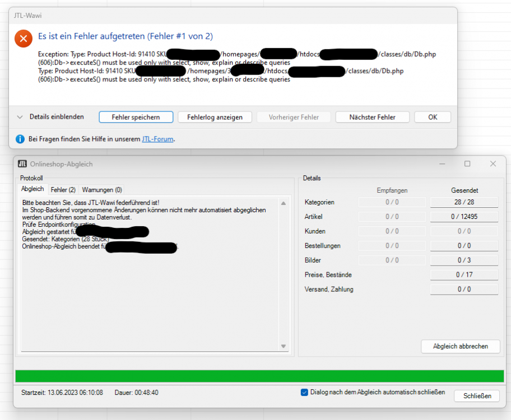Select the 'Abgleich' tab
The width and height of the screenshot is (511, 420).
[x=32, y=189]
